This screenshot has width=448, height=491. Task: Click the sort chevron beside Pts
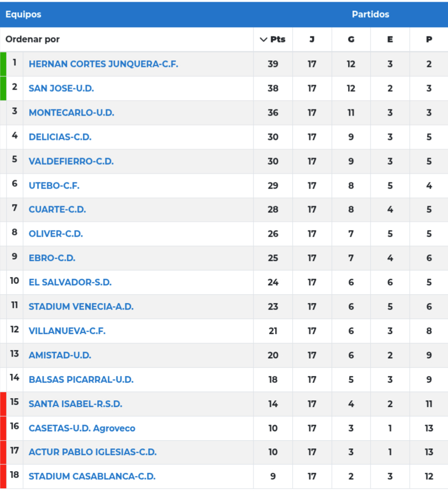(263, 39)
